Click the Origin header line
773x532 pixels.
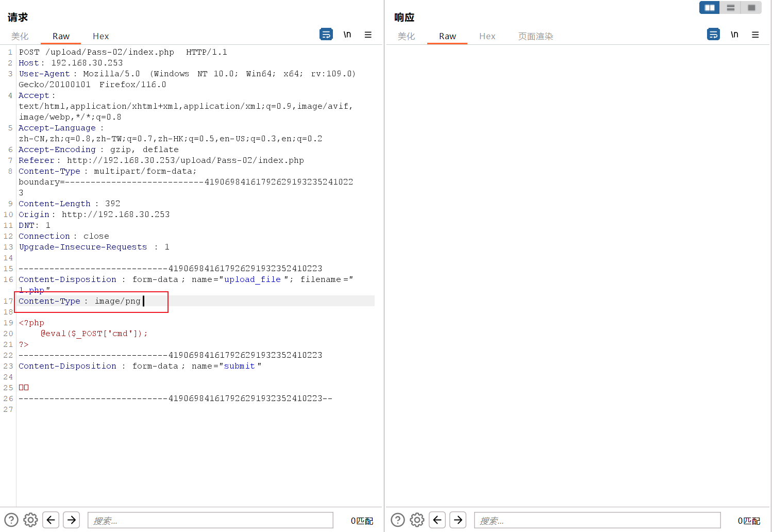[x=94, y=214]
